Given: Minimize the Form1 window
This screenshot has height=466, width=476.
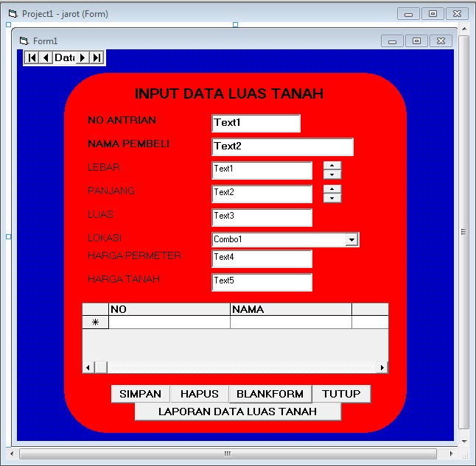Looking at the screenshot, I should 392,41.
